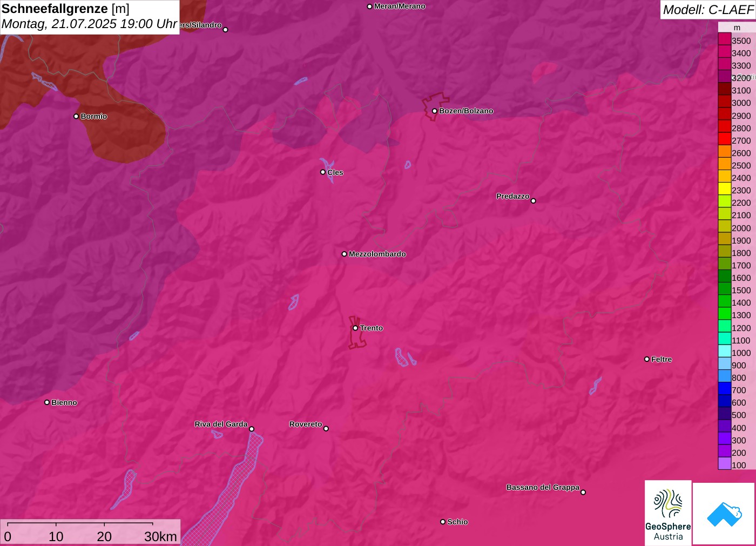756x546 pixels.
Task: Select the 700 m blue legend swatch
Action: point(725,388)
